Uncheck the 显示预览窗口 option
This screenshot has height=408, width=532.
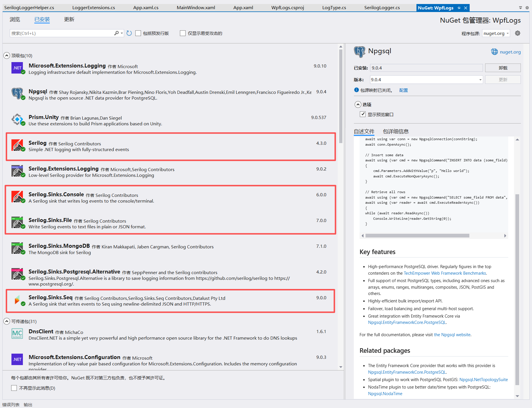[x=363, y=114]
